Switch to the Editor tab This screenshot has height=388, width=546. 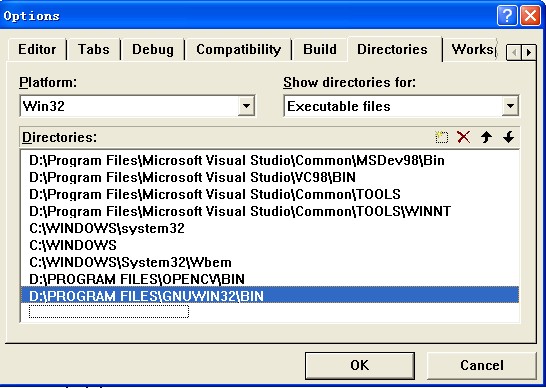(x=37, y=49)
